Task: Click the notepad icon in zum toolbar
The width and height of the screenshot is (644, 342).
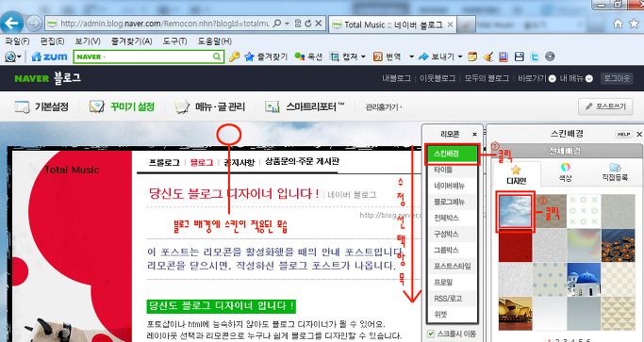Action: click(472, 57)
